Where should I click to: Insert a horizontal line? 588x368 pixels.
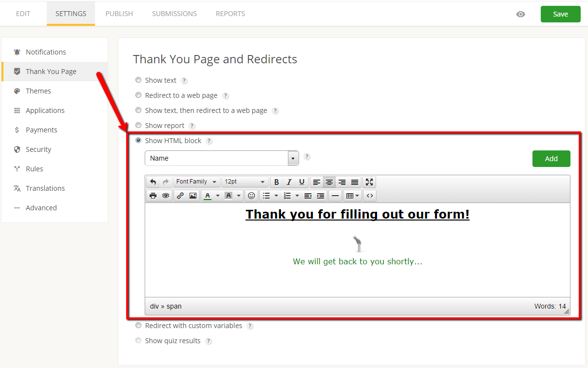(335, 196)
